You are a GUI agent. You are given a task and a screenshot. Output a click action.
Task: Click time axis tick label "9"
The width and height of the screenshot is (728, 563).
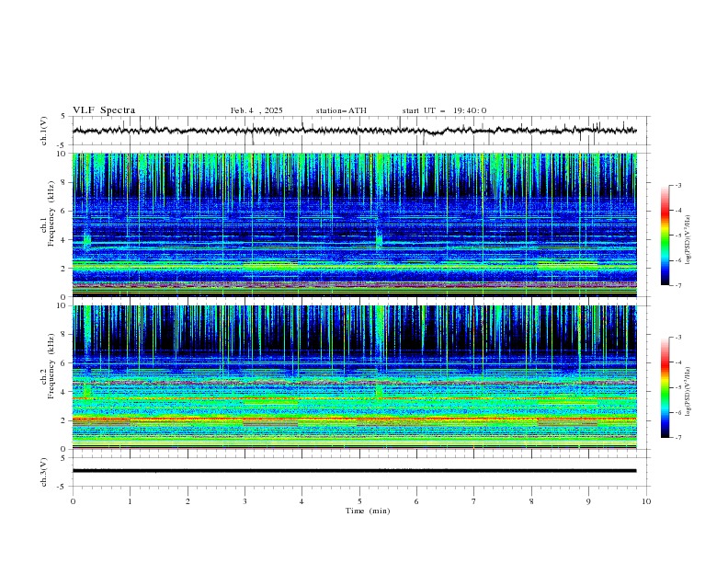point(588,501)
